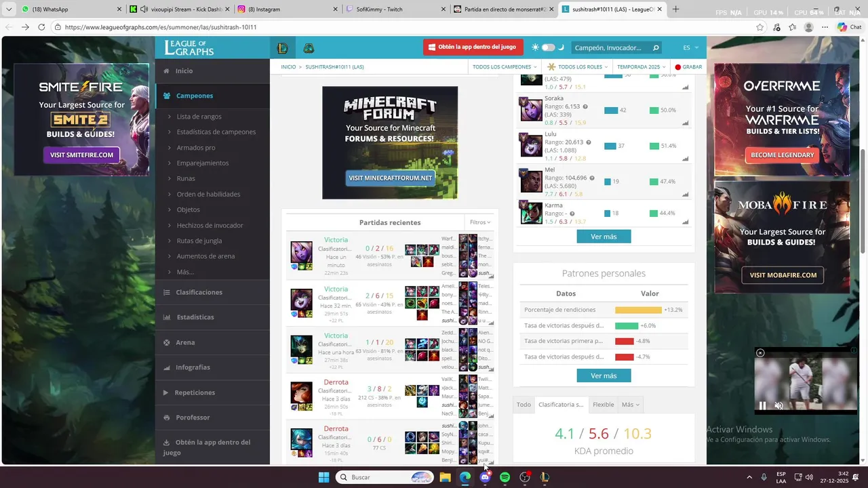Select Inicio in the sidebar
The image size is (868, 488).
click(x=212, y=70)
